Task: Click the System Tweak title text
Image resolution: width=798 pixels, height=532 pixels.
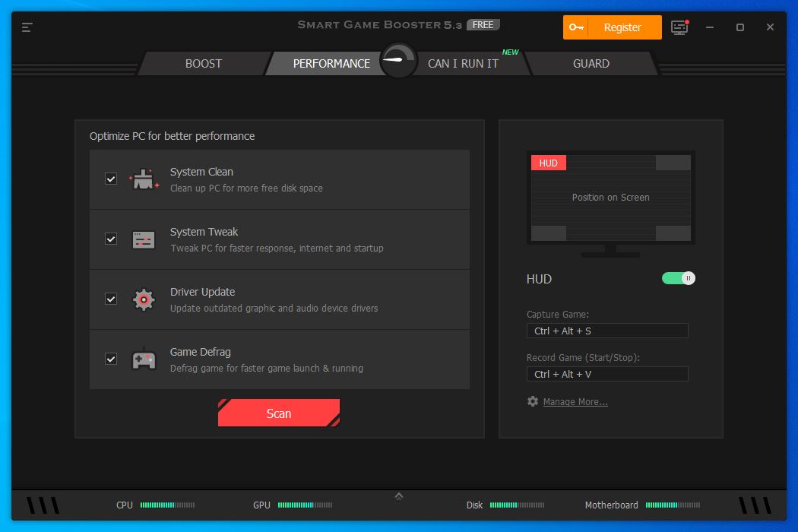Action: (x=204, y=232)
